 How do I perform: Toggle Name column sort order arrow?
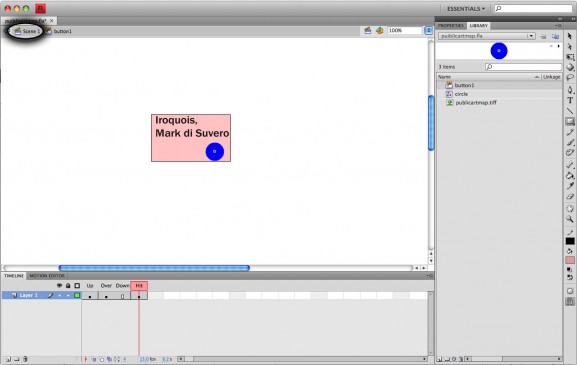(x=537, y=77)
